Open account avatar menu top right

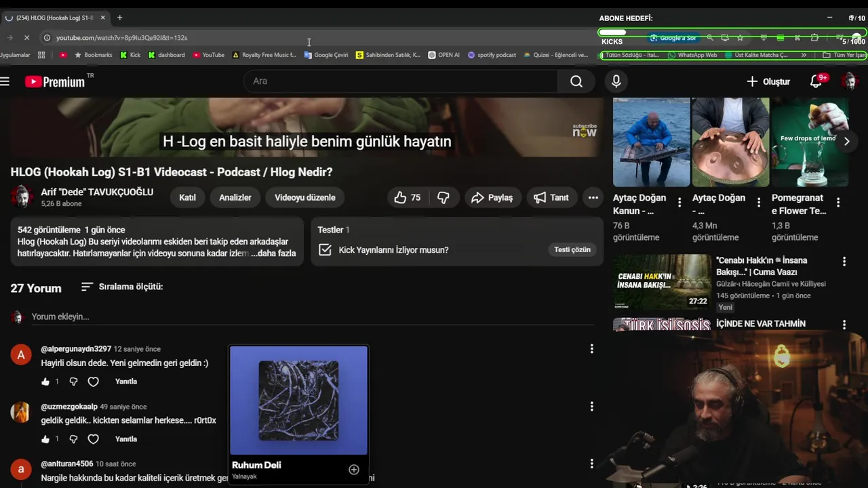(850, 81)
